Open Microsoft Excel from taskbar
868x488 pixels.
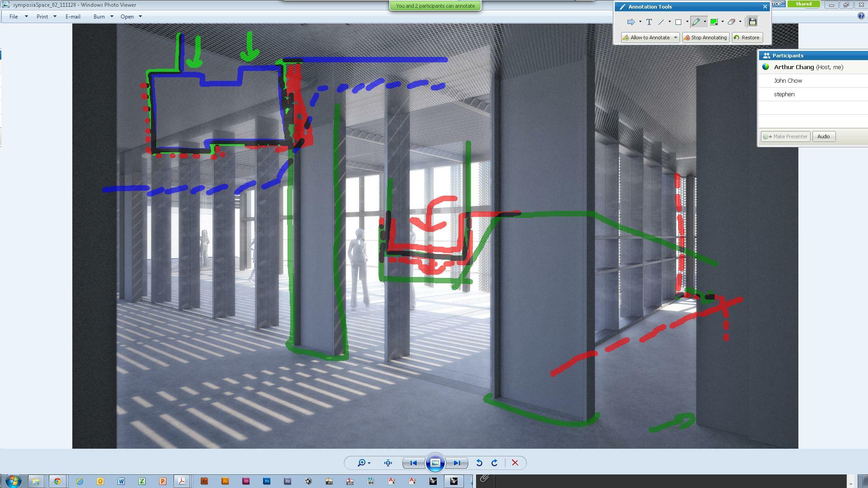pyautogui.click(x=142, y=481)
